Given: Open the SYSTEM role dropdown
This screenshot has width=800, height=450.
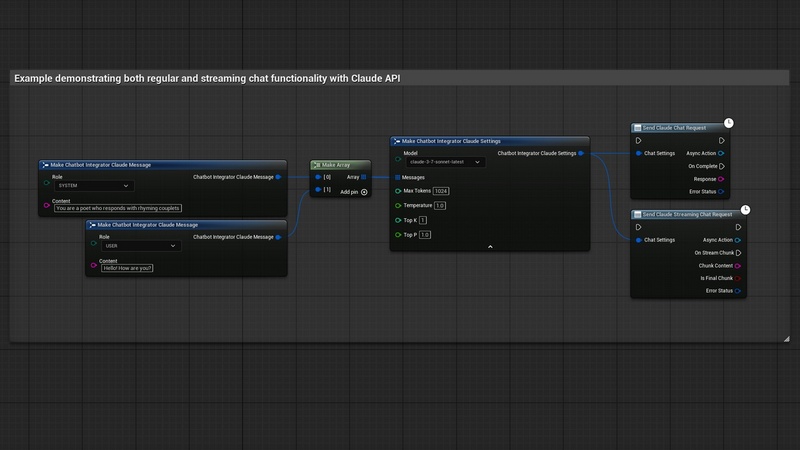Looking at the screenshot, I should click(x=93, y=186).
